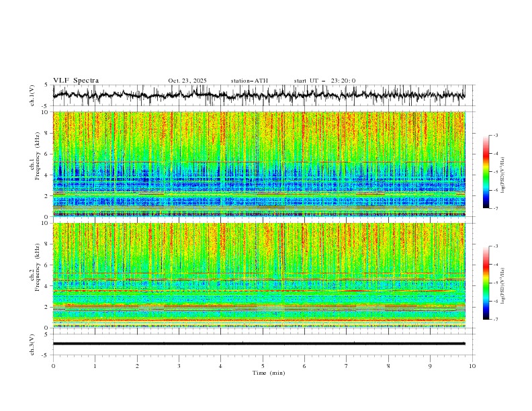Click the log(PSD) label beside ch.2 colorbar

pos(502,286)
